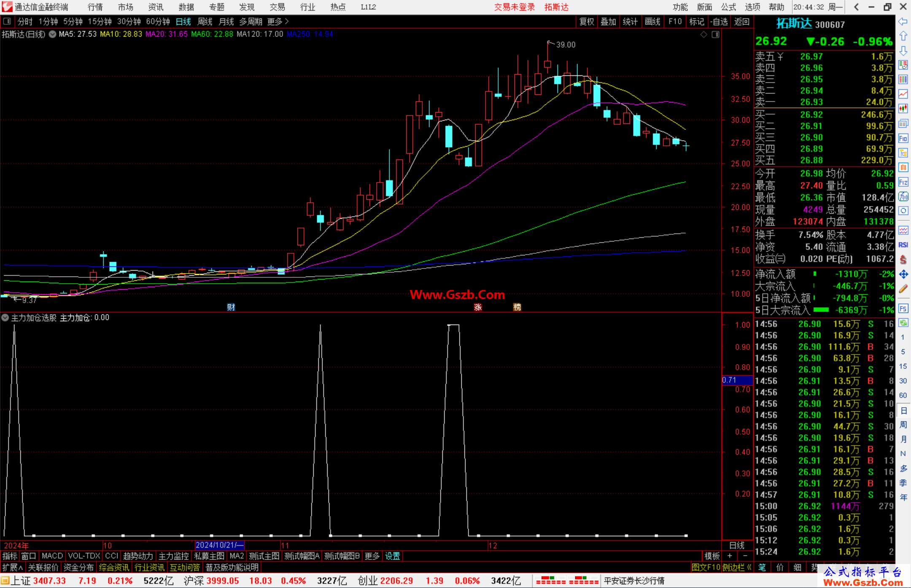Switch to 5-minute period in sidebar

click(903, 352)
